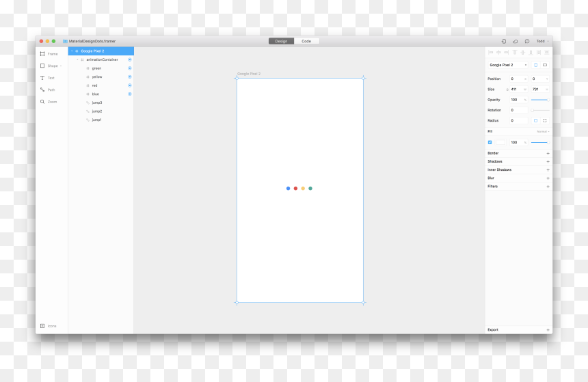This screenshot has width=588, height=382.
Task: Select the Text tool
Action: coord(48,78)
